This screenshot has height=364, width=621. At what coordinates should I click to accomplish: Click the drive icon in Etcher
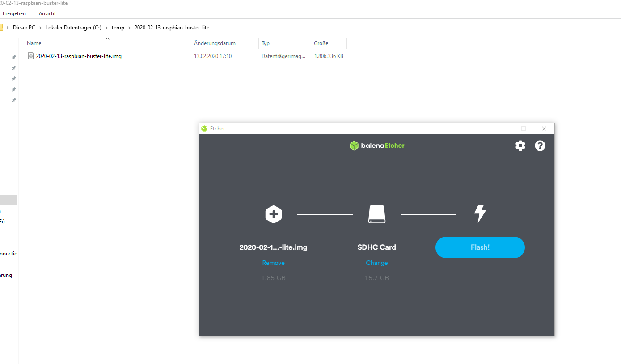(x=377, y=214)
